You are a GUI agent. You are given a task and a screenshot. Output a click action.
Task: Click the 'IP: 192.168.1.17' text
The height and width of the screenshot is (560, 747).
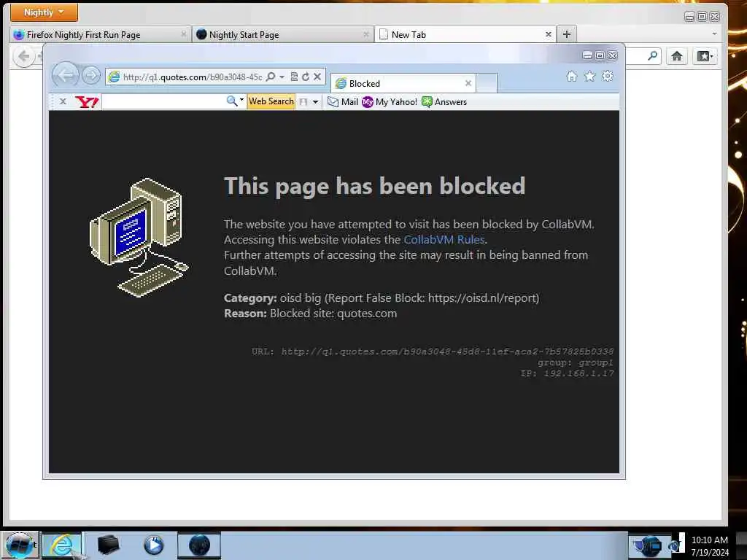(x=567, y=374)
